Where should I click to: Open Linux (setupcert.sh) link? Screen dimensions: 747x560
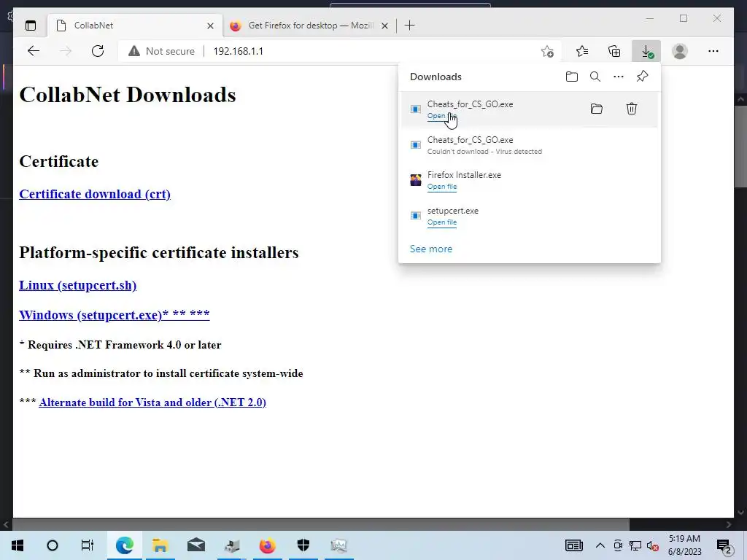click(77, 285)
